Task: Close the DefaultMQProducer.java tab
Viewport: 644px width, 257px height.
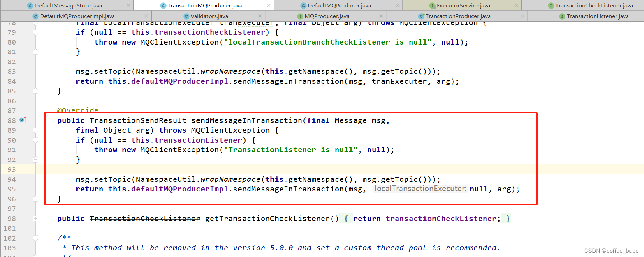Action: [x=398, y=5]
